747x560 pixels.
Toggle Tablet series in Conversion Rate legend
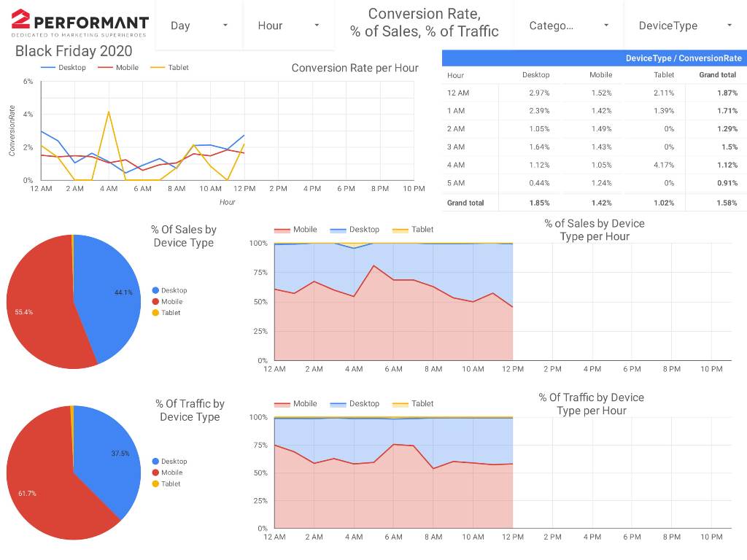tap(170, 68)
